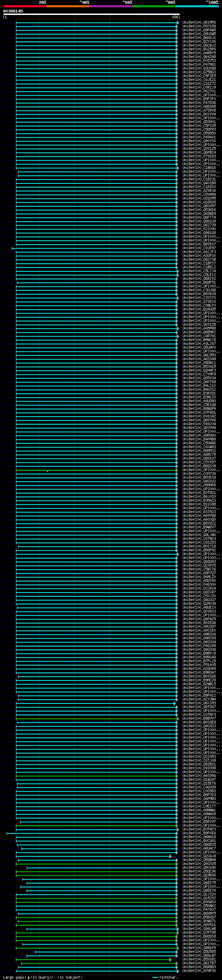The height and width of the screenshot is (980, 222).
Task: Click the purple ~60% identity legend color
Action: point(111,6)
